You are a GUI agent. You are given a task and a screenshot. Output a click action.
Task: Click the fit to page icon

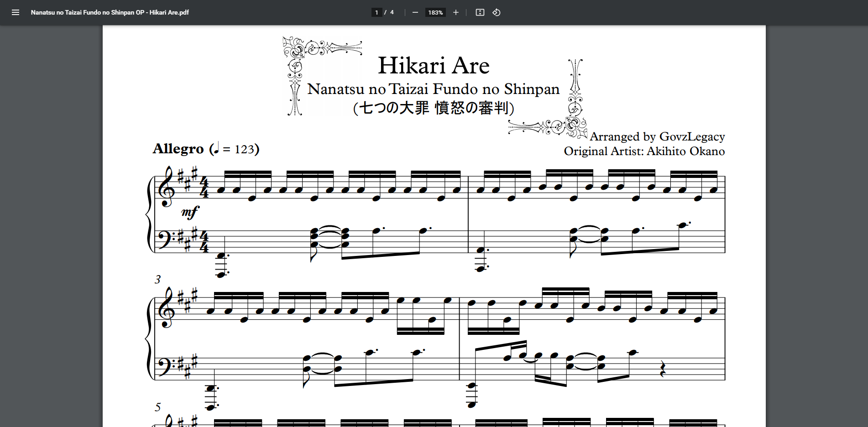coord(480,12)
